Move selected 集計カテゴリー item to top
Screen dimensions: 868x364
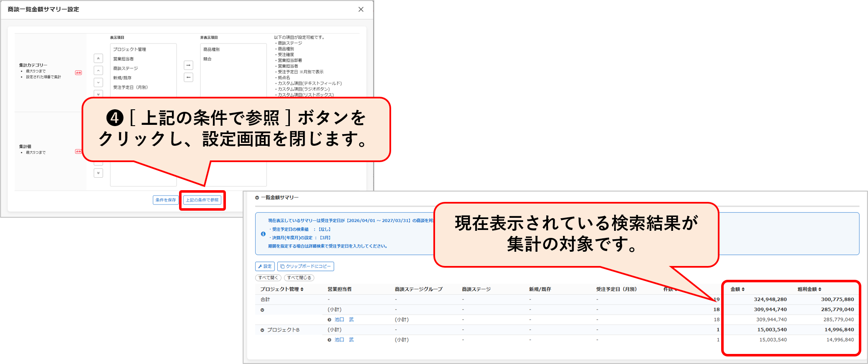[x=98, y=59]
